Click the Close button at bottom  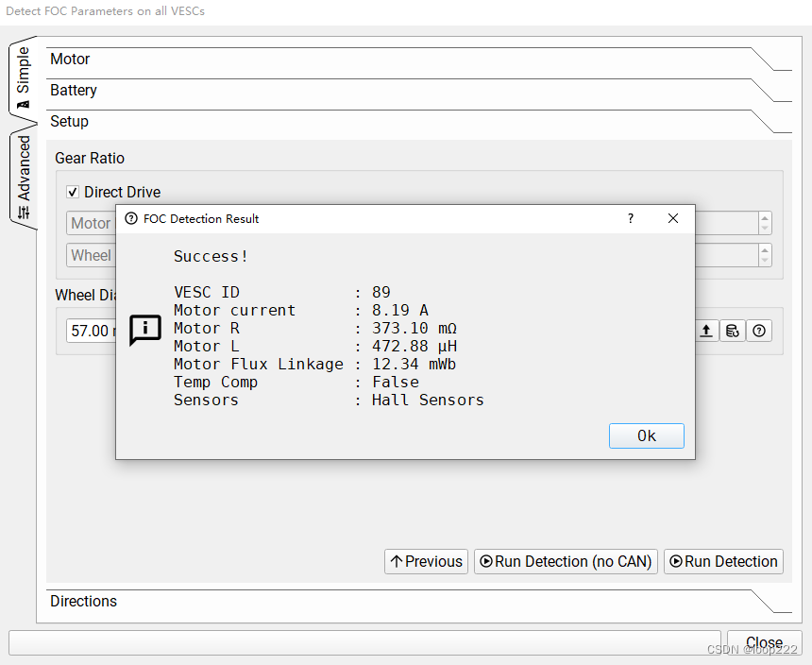tap(765, 642)
